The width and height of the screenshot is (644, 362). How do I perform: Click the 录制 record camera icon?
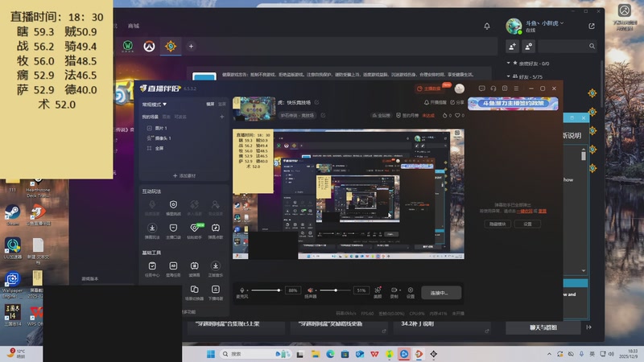(x=394, y=290)
